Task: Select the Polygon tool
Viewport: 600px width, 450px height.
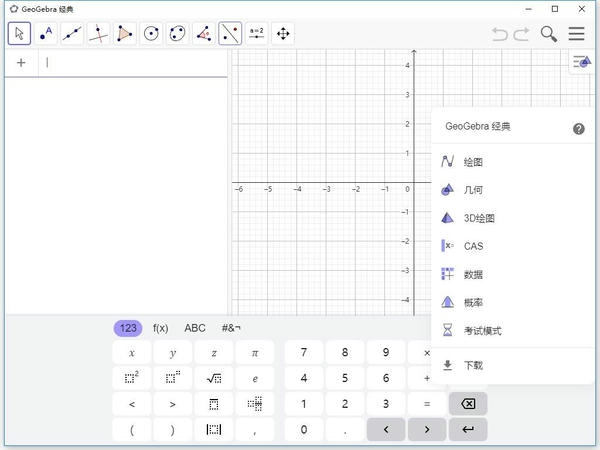Action: [x=125, y=34]
